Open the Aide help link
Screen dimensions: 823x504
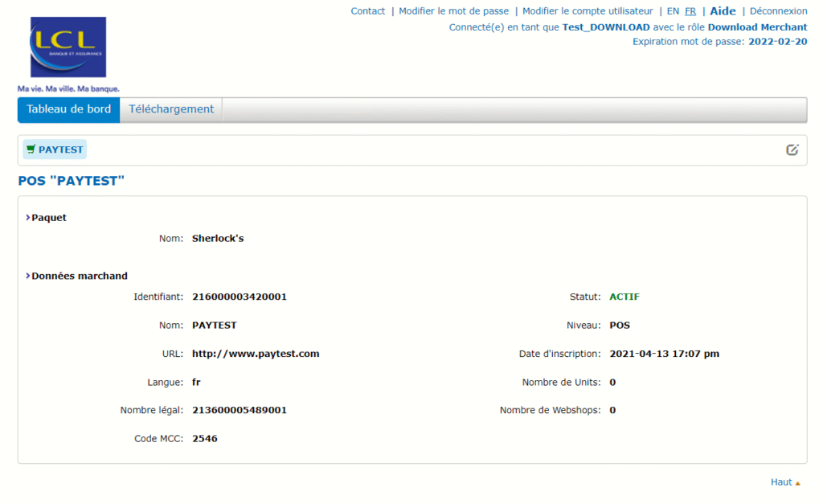pyautogui.click(x=723, y=10)
